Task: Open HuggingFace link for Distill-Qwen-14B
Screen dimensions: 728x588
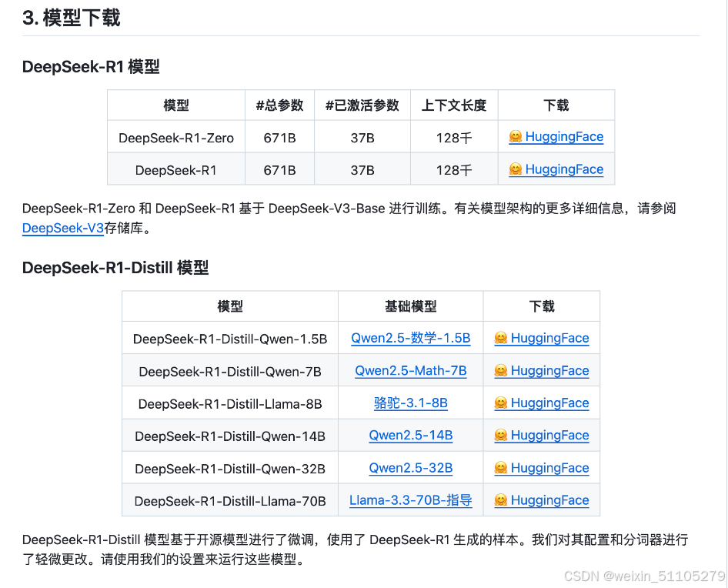Action: 542,435
